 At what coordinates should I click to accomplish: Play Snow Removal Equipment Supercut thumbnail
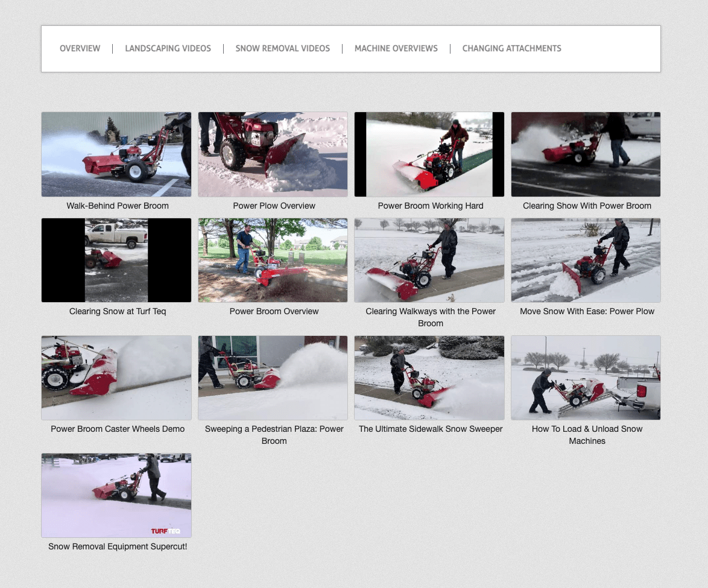pos(116,495)
